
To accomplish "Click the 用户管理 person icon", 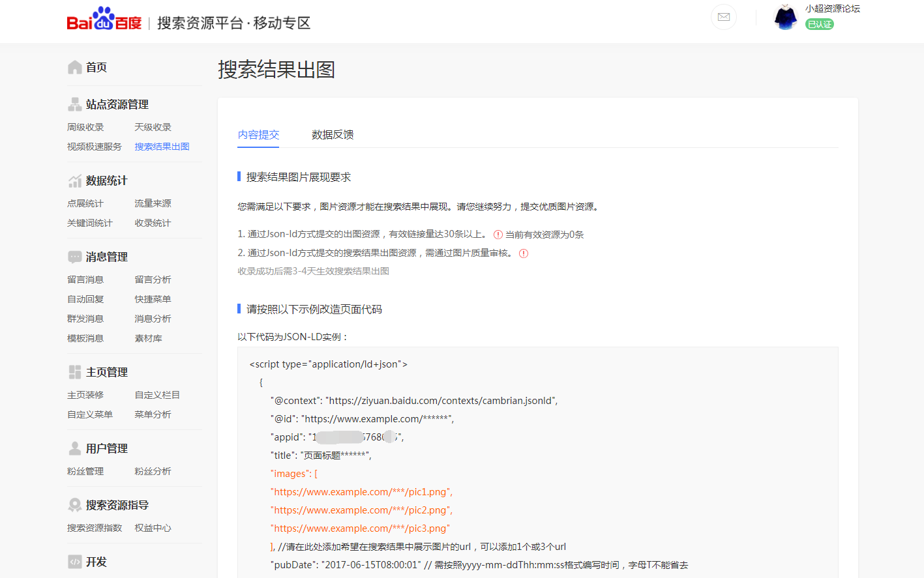I will [x=75, y=448].
